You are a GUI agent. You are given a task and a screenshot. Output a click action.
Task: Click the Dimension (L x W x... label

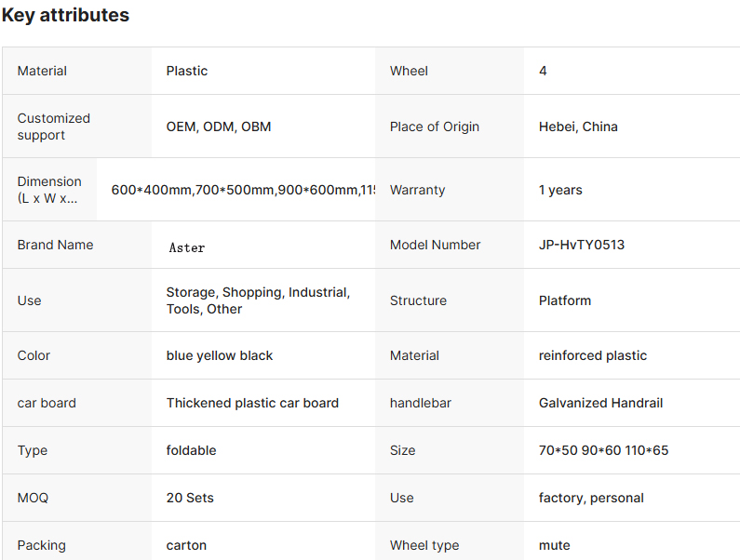49,190
